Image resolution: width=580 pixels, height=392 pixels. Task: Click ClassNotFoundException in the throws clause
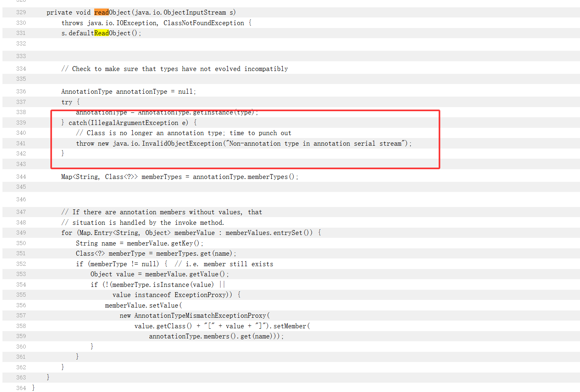coord(203,23)
